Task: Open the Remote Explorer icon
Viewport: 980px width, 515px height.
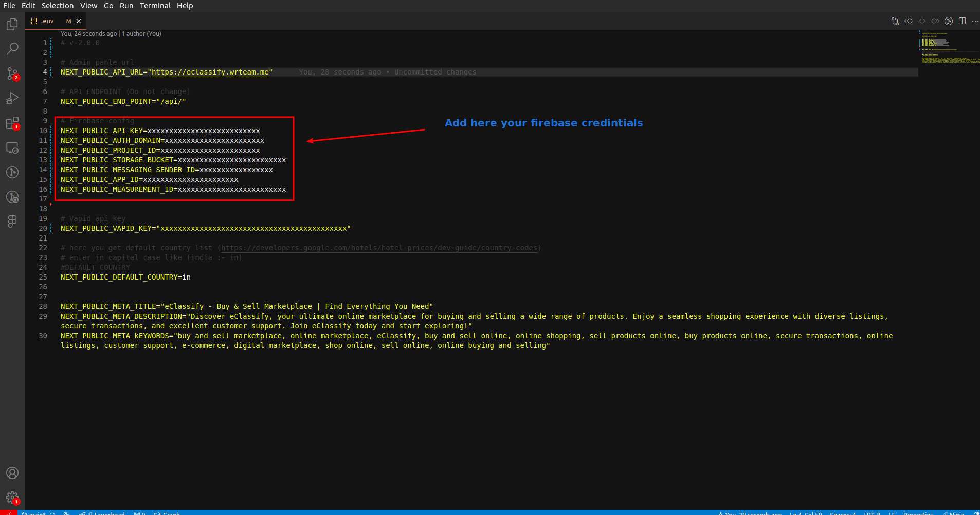Action: point(12,148)
